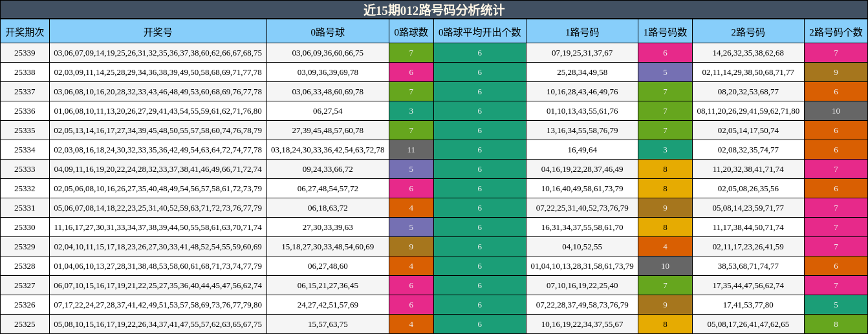Click 2路号码 cell 38,53,68,71,74,77
The height and width of the screenshot is (334, 868).
tap(748, 266)
